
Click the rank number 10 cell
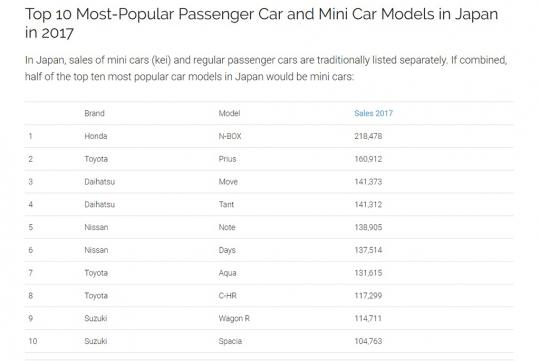[33, 341]
